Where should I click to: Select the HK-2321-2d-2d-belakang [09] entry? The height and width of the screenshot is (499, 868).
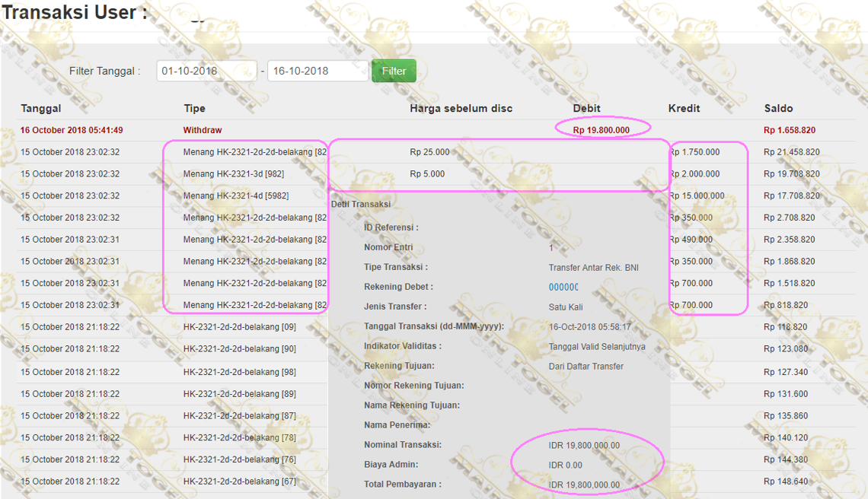pos(239,327)
